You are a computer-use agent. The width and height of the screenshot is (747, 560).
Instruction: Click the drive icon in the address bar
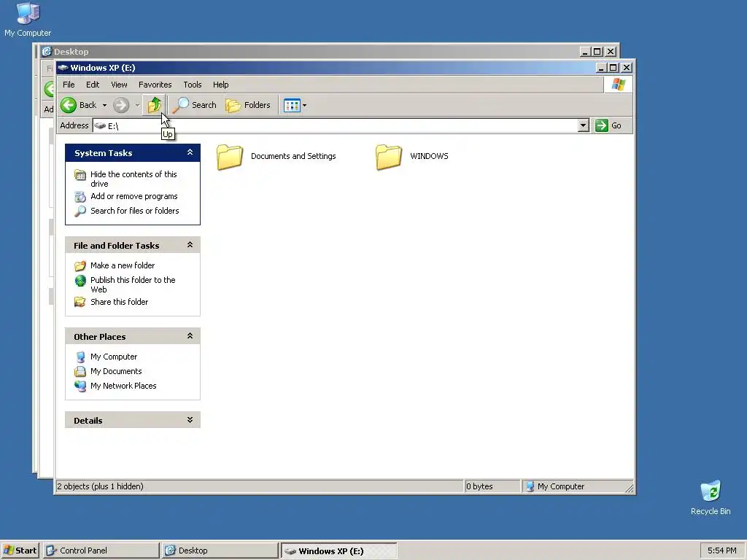coord(100,125)
